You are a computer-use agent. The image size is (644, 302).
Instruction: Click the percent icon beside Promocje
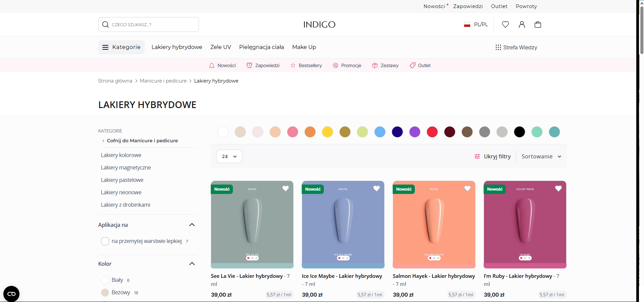(x=335, y=65)
